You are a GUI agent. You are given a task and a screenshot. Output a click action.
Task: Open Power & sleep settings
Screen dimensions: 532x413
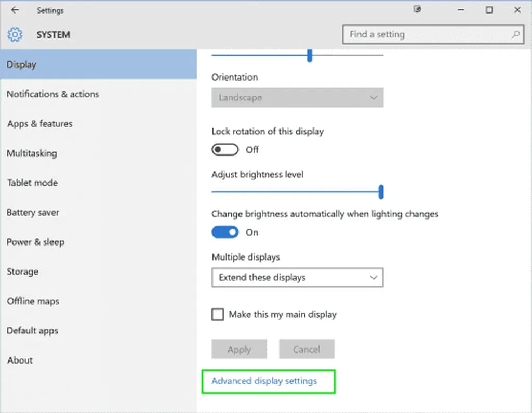pyautogui.click(x=35, y=242)
